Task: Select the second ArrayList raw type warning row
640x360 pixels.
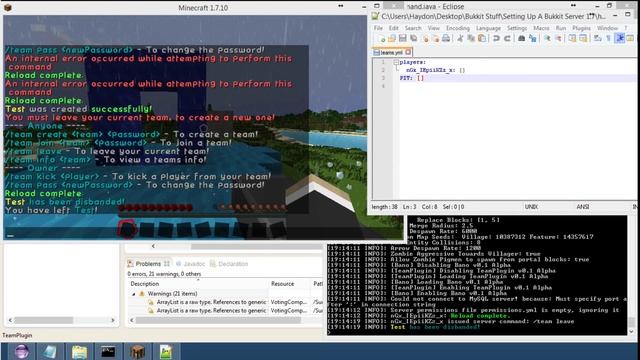Action: tap(224, 311)
